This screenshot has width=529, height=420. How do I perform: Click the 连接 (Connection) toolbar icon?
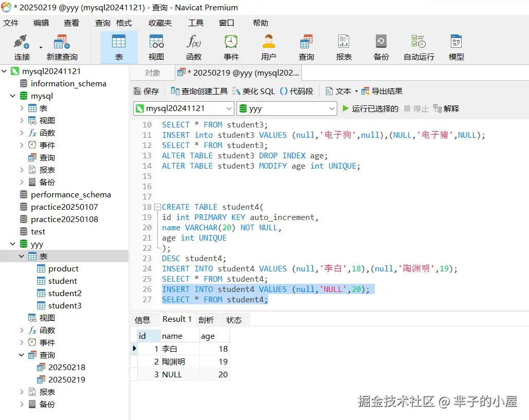[x=22, y=47]
